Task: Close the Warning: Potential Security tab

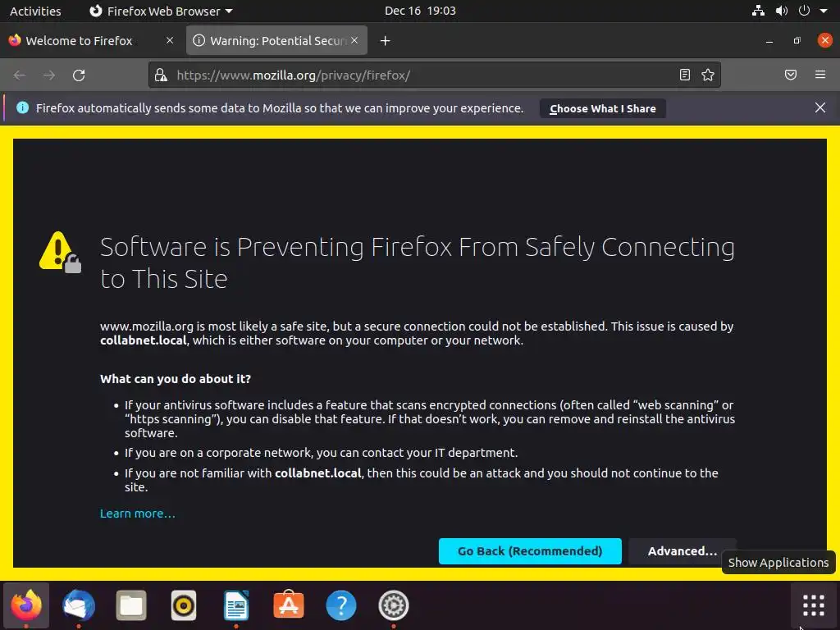Action: point(354,40)
